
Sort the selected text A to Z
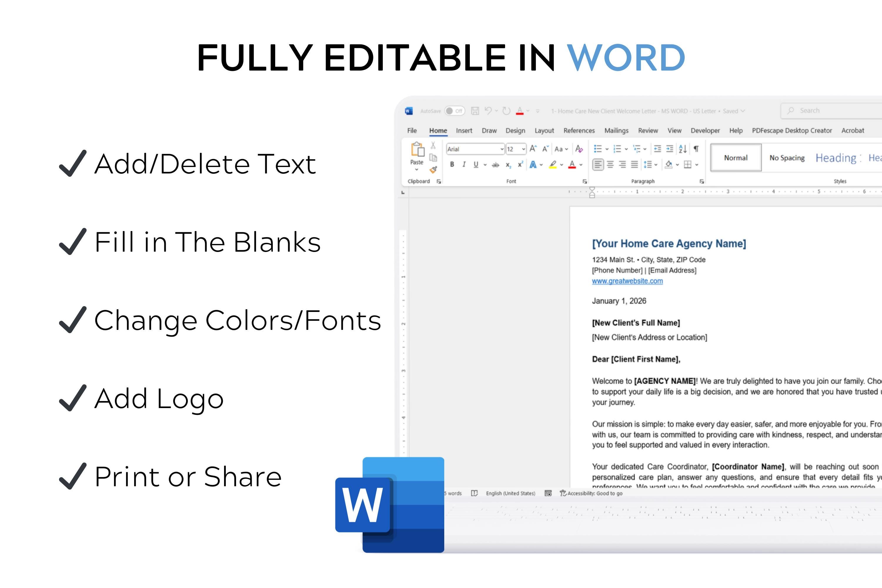coord(682,149)
